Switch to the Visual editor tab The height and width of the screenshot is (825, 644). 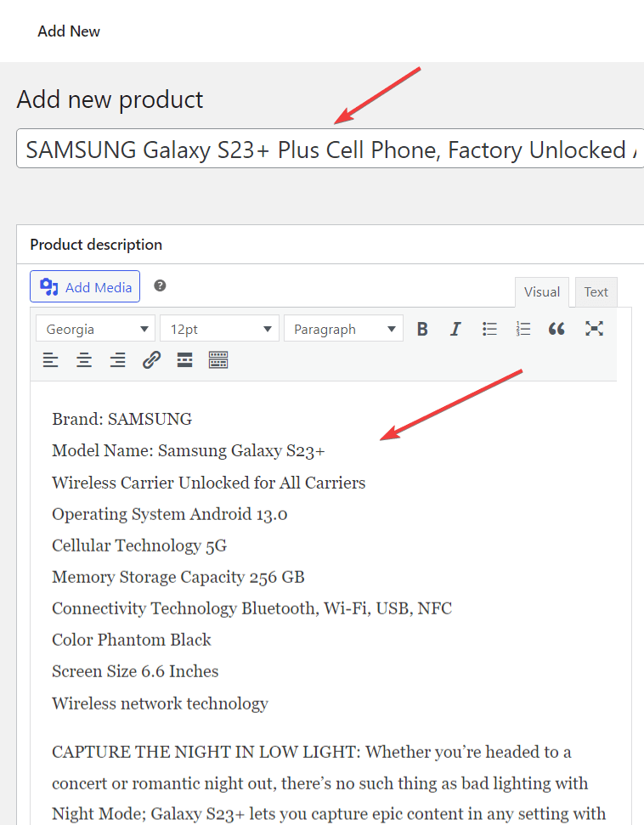[x=542, y=292]
